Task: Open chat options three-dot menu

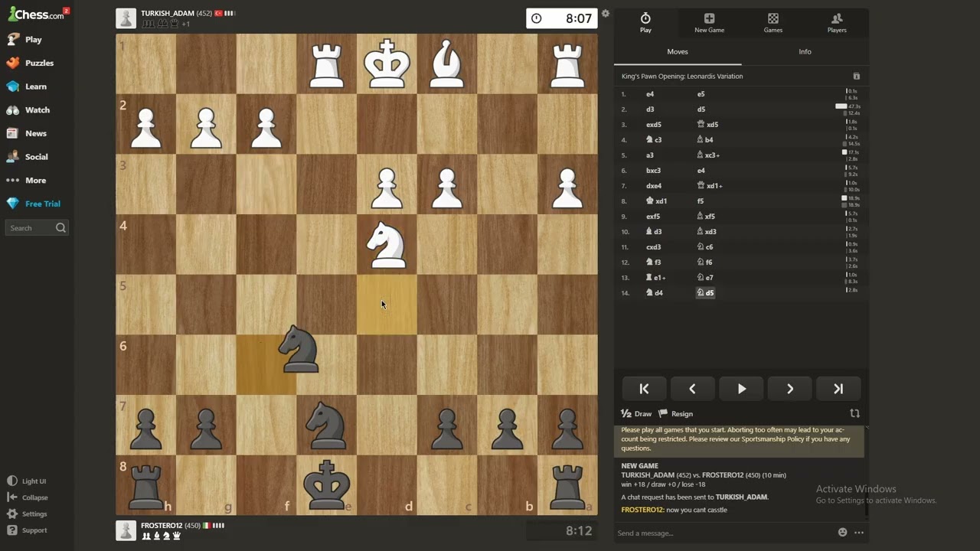Action: [x=859, y=533]
